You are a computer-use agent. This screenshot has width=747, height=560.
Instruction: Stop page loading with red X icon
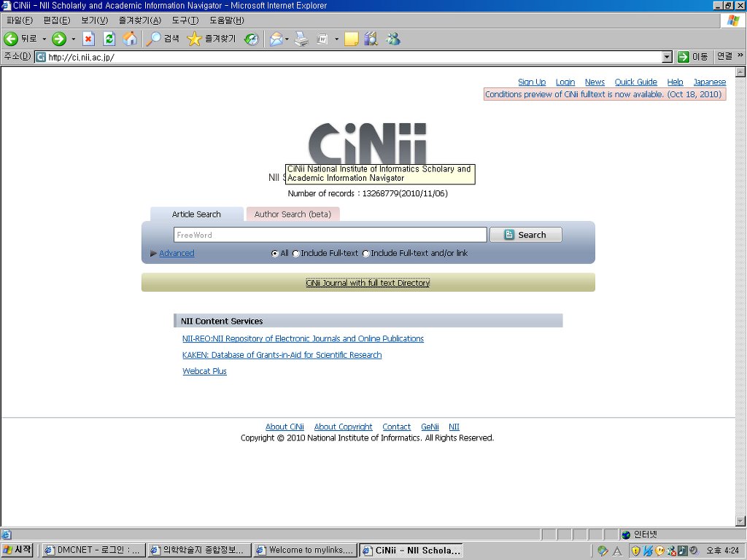point(88,39)
